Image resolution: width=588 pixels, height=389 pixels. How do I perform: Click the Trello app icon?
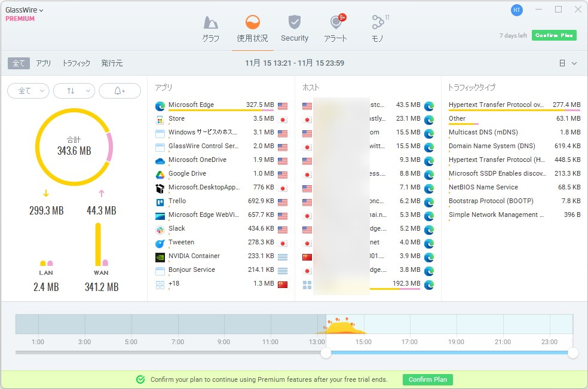click(x=160, y=203)
